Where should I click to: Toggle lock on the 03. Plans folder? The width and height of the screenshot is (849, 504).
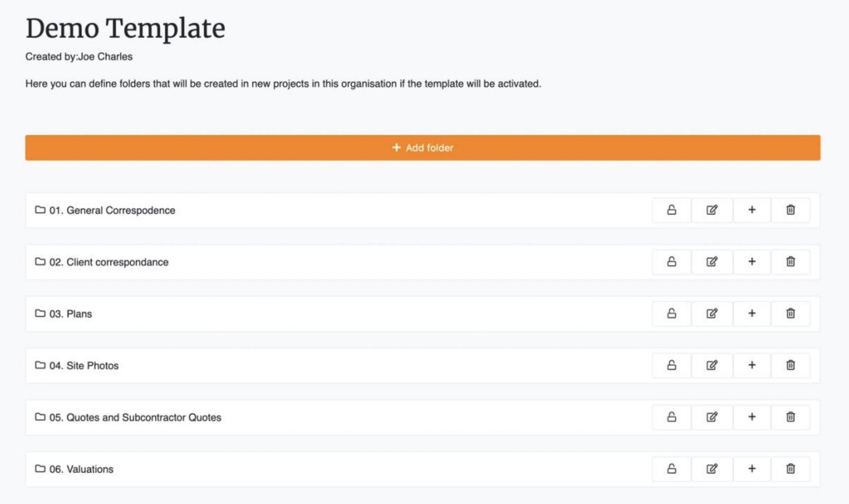tap(671, 313)
